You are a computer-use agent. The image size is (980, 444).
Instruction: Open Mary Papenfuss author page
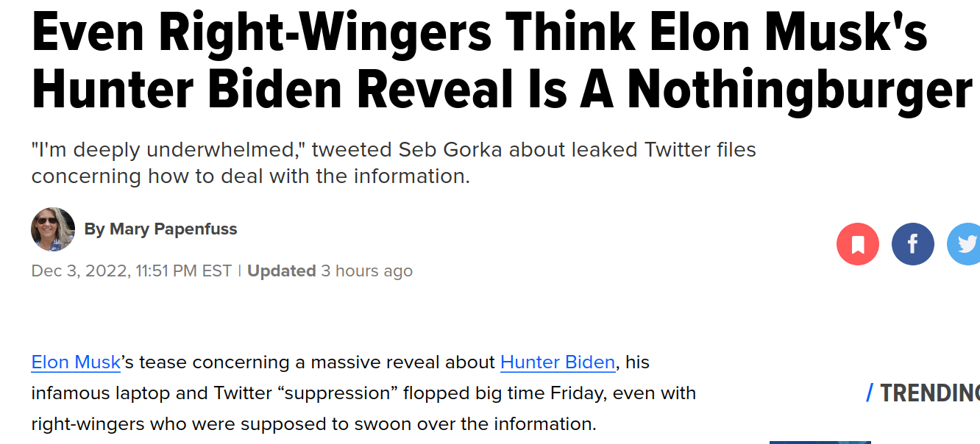(x=174, y=229)
